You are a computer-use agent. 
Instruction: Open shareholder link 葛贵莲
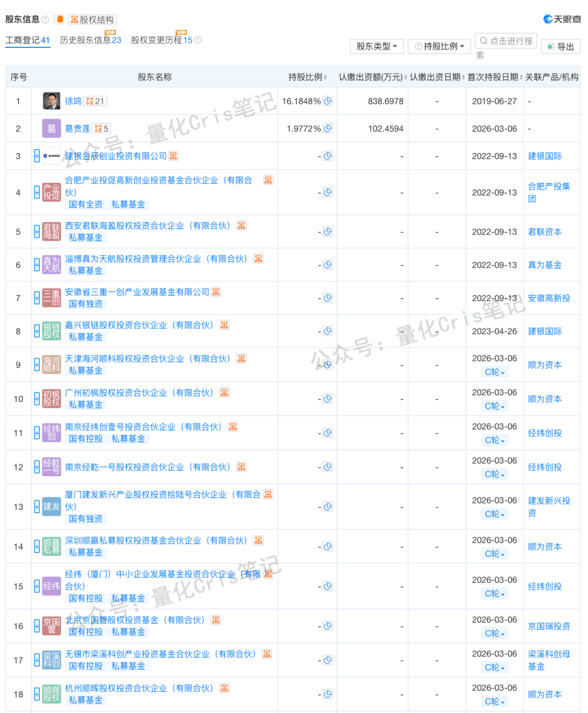(78, 129)
